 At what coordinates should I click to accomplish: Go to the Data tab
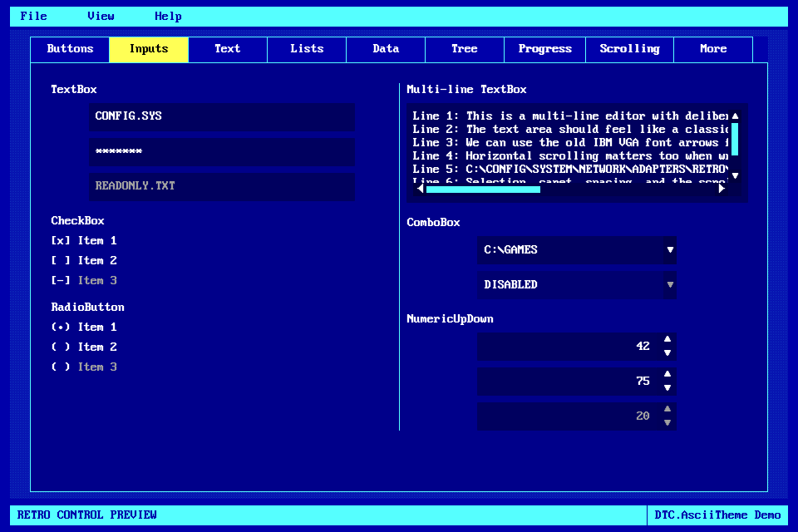[x=386, y=49]
